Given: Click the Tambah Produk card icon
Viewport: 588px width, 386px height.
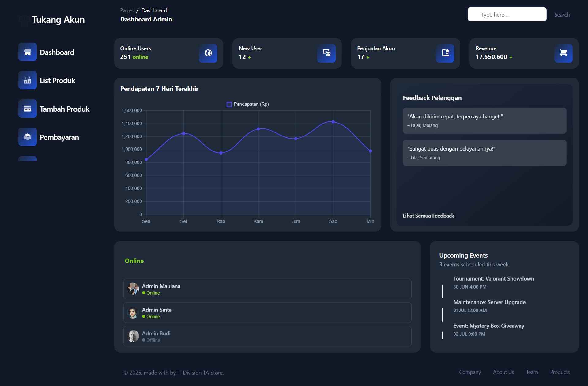Looking at the screenshot, I should 28,109.
